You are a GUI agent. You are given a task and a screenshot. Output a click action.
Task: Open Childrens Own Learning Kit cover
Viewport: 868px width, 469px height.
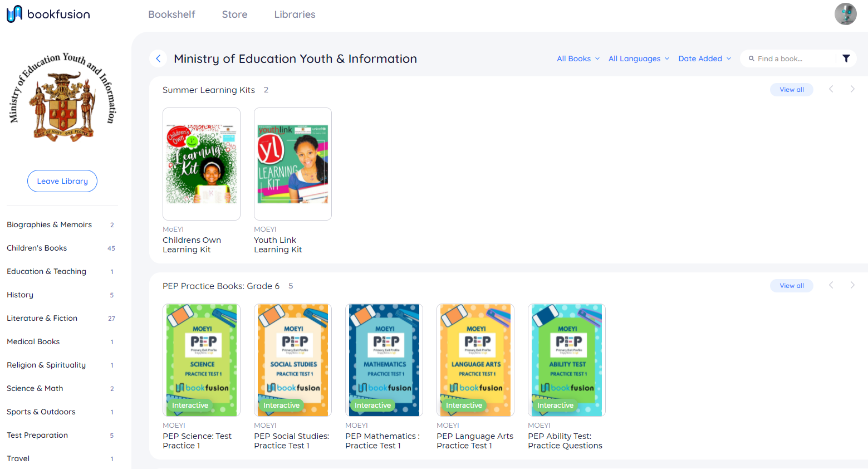point(202,164)
